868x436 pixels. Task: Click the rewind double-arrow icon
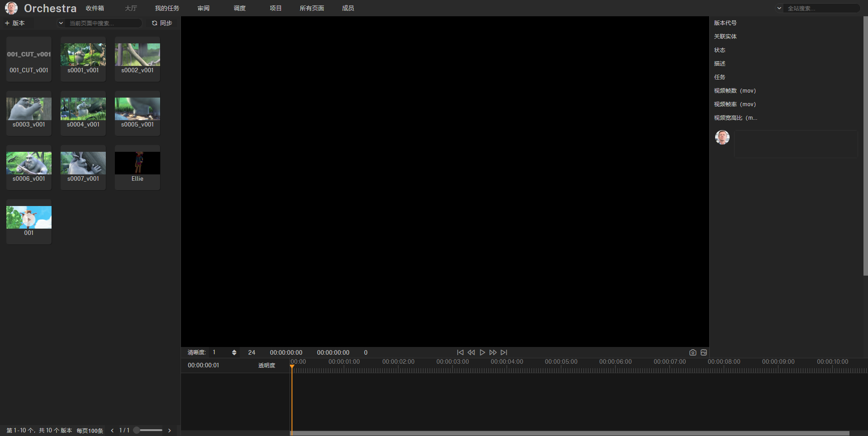471,352
